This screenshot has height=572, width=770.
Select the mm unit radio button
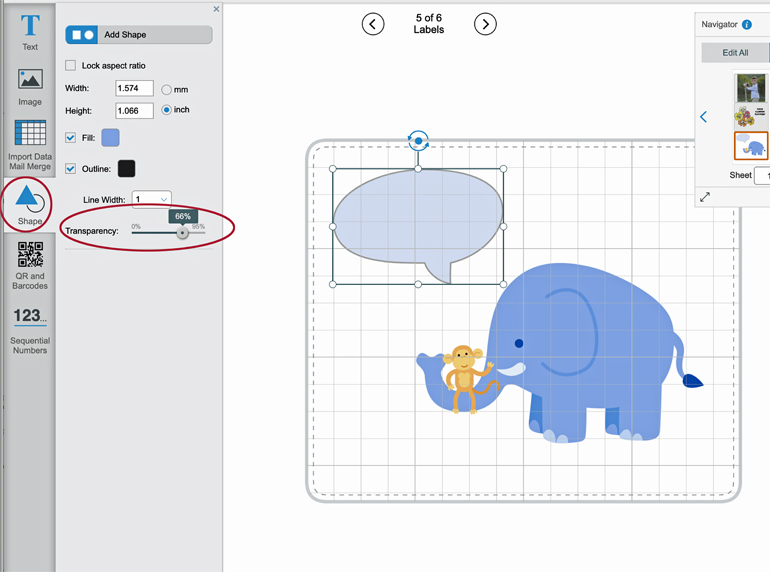click(x=167, y=90)
